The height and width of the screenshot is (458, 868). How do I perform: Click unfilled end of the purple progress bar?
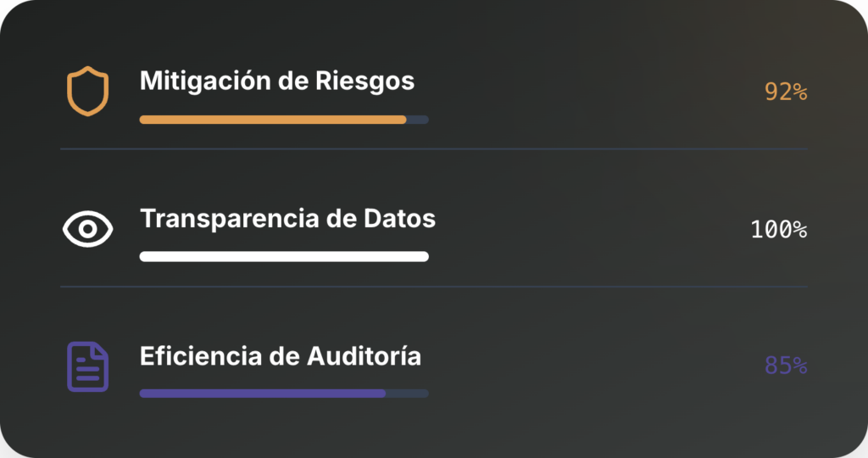click(x=407, y=394)
